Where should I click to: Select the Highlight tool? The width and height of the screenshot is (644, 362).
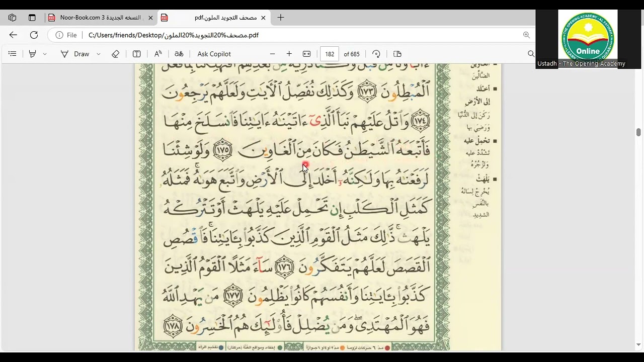point(33,54)
